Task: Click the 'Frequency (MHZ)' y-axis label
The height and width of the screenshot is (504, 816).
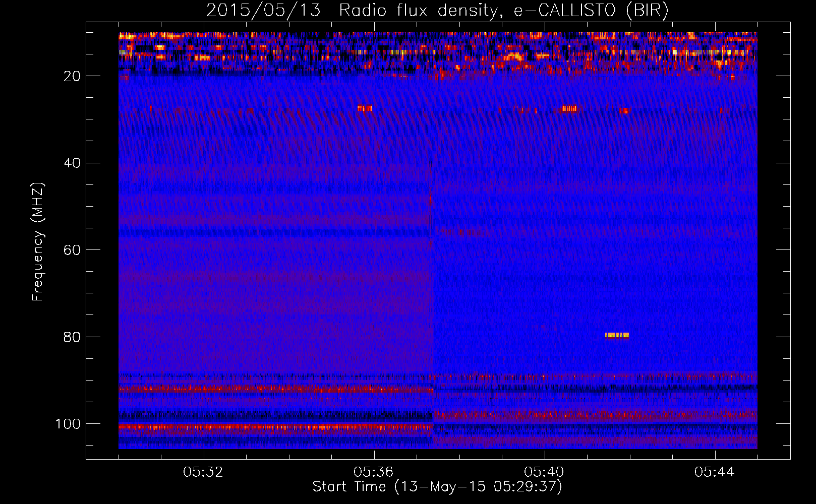Action: coord(38,242)
